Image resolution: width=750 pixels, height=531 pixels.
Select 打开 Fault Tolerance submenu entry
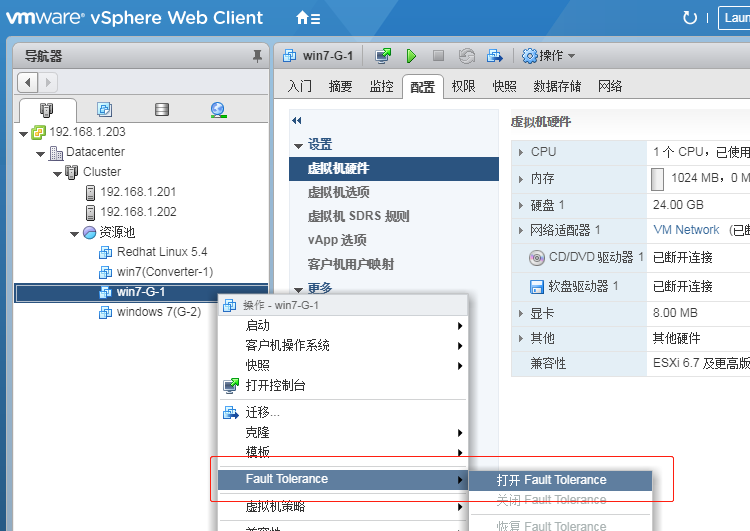tap(561, 480)
